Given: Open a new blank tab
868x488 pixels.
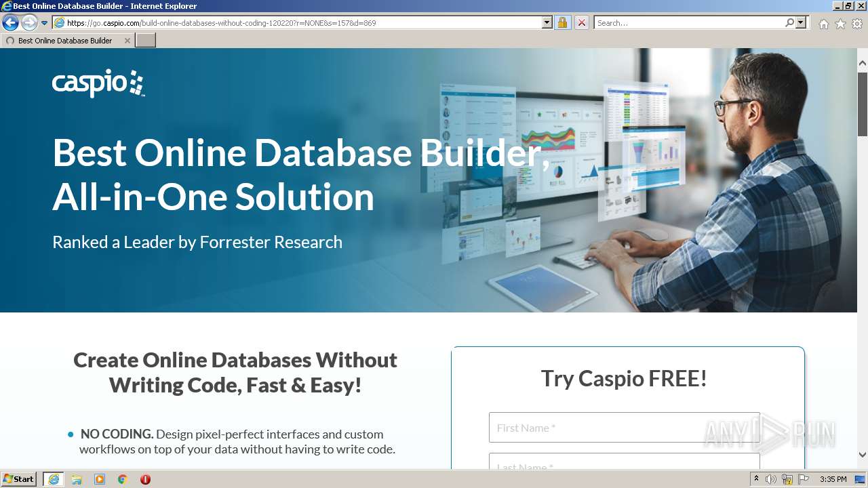Looking at the screenshot, I should pyautogui.click(x=146, y=41).
